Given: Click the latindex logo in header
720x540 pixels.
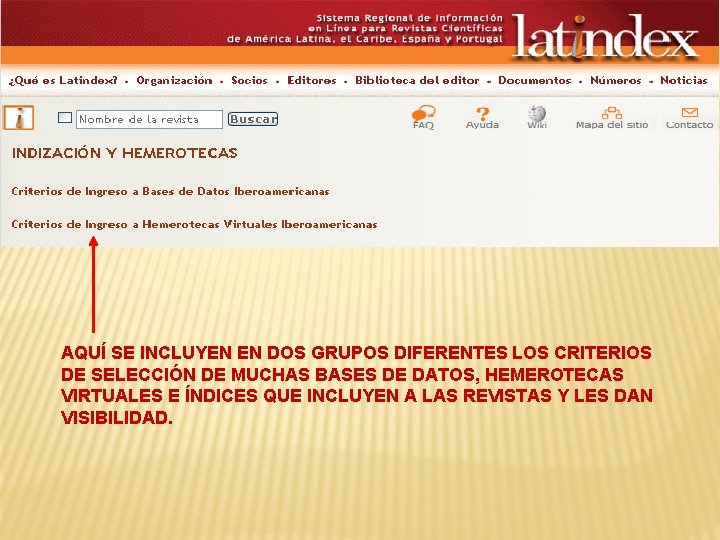Looking at the screenshot, I should click(x=605, y=36).
